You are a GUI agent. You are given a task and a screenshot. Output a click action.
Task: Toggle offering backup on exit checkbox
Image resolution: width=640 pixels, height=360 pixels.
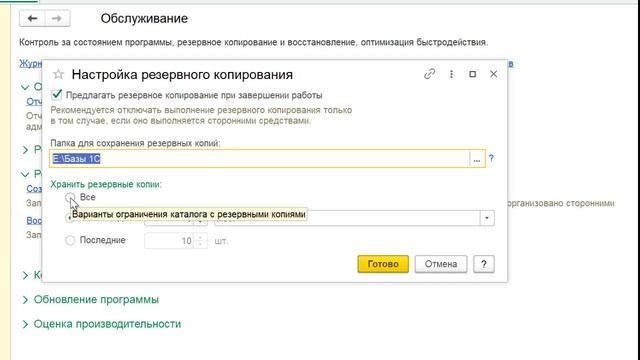point(57,95)
